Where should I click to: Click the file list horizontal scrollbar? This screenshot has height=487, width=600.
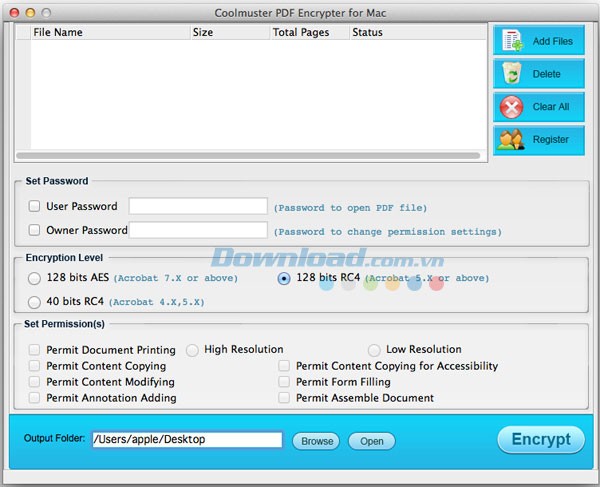[248, 156]
